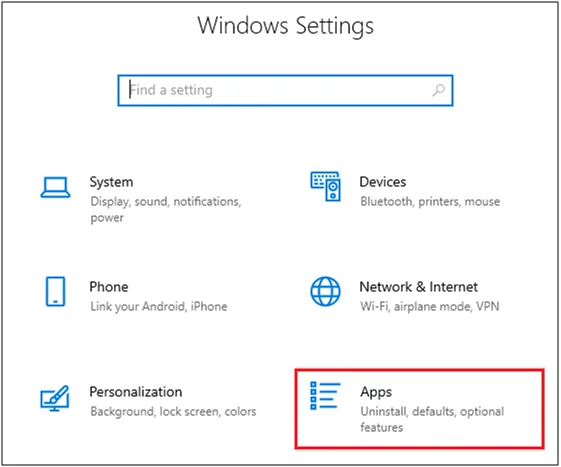Focus the Find a setting box
The height and width of the screenshot is (467, 561).
tap(286, 91)
